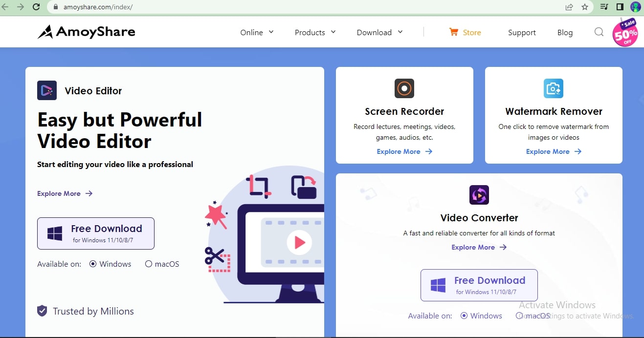Viewport: 644px width, 338px height.
Task: Click browser reload icon
Action: click(x=36, y=7)
